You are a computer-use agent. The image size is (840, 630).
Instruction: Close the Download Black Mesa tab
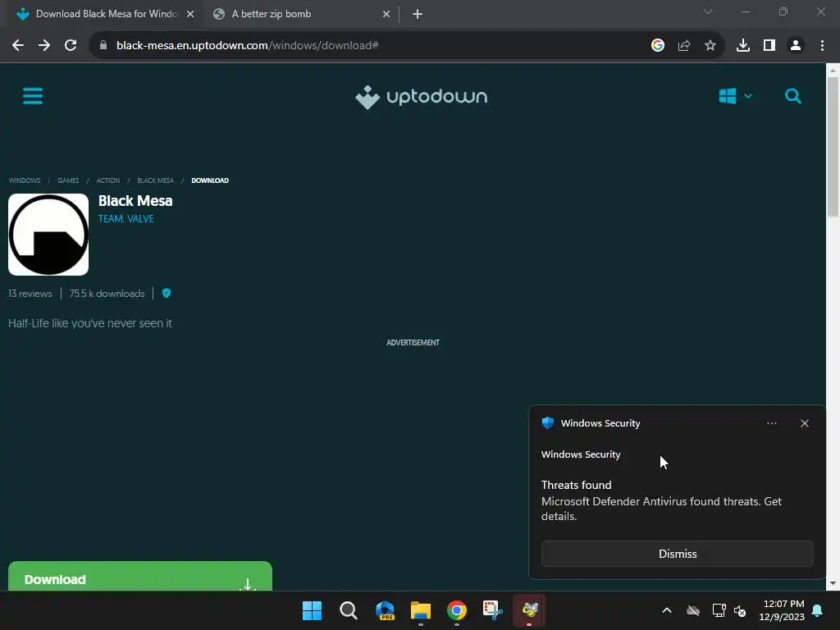point(190,14)
